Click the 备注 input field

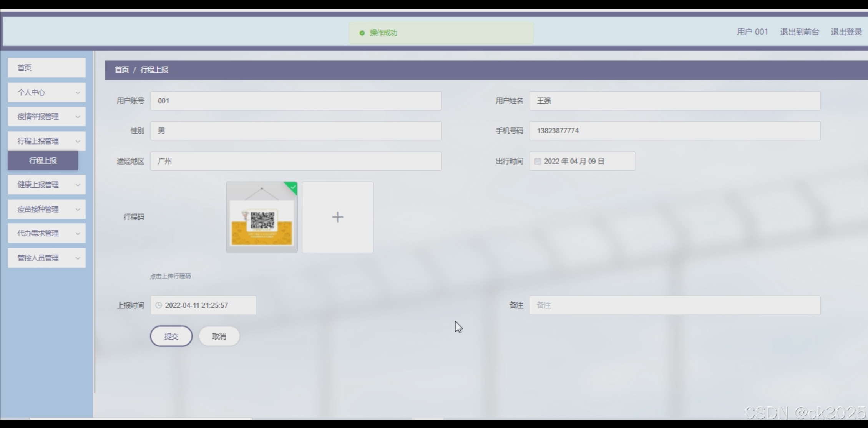[x=674, y=305]
